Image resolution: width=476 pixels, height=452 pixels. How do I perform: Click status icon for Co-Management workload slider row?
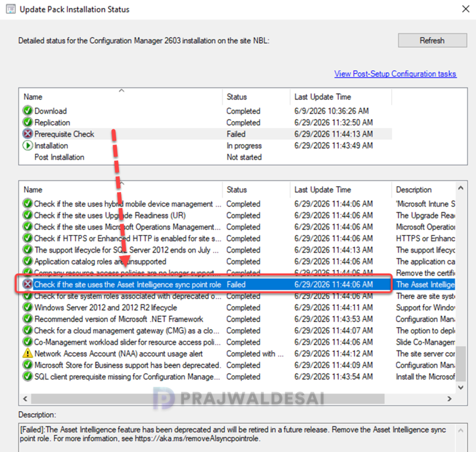pyautogui.click(x=27, y=342)
